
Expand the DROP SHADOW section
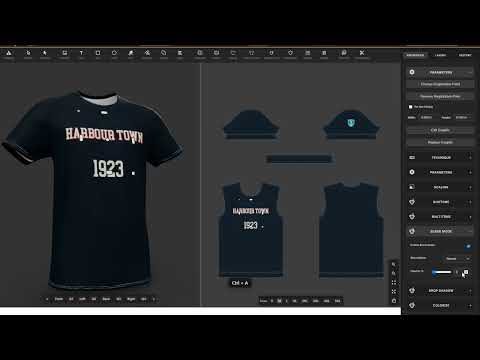click(470, 291)
